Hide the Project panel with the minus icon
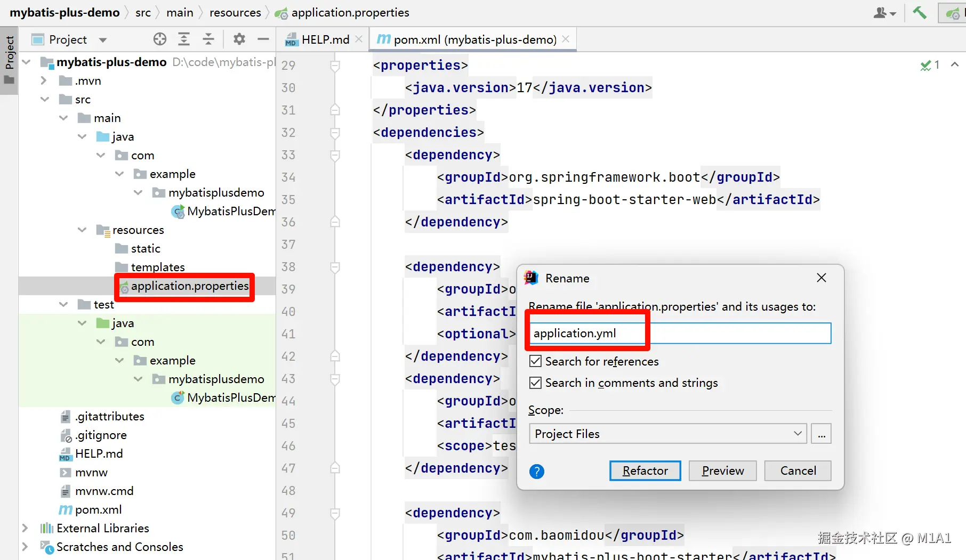966x560 pixels. tap(263, 39)
